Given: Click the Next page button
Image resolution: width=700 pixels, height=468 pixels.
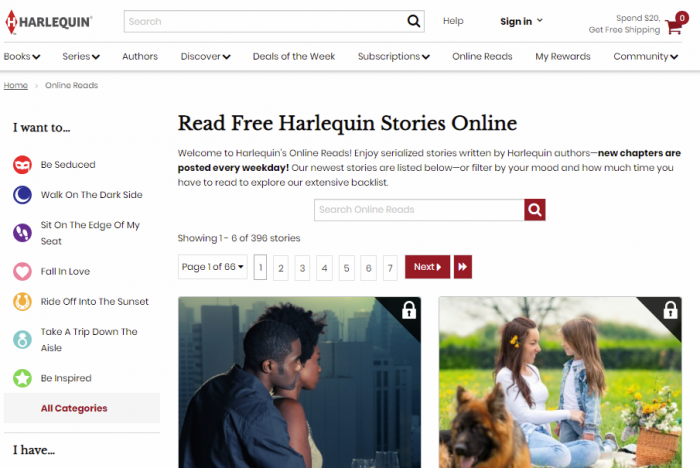Looking at the screenshot, I should pyautogui.click(x=427, y=267).
